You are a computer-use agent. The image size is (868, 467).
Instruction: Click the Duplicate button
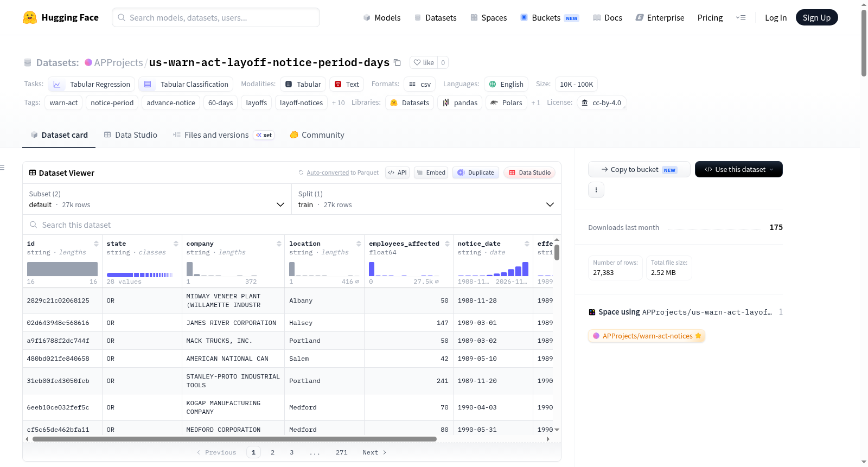click(x=476, y=172)
